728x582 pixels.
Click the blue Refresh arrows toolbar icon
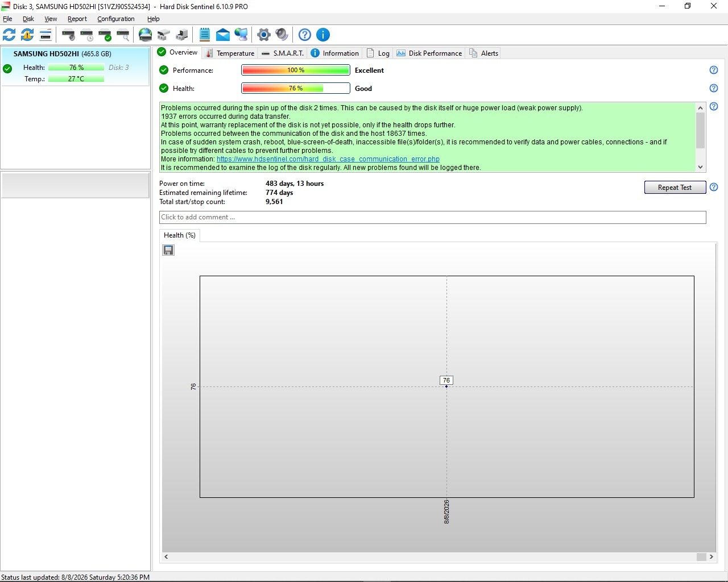tap(9, 35)
